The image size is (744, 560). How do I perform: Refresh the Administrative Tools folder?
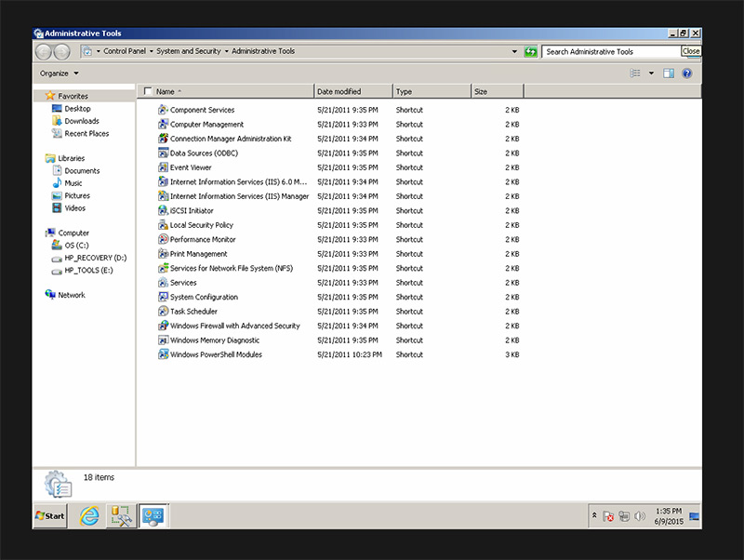coord(530,51)
